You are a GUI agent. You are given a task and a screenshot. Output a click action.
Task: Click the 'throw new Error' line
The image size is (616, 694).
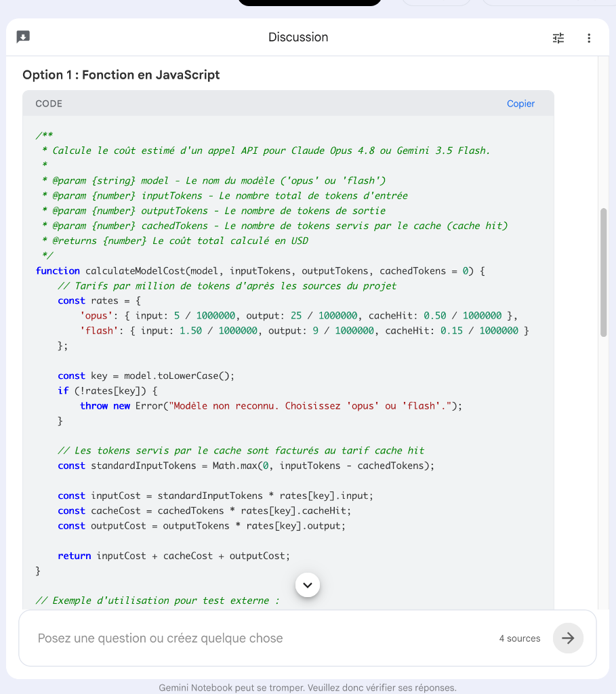[x=271, y=406]
